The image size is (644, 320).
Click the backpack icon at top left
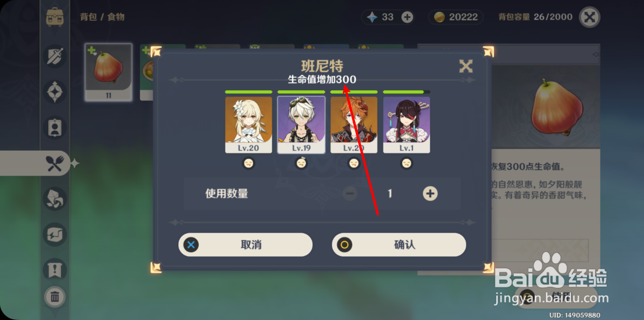[x=55, y=17]
